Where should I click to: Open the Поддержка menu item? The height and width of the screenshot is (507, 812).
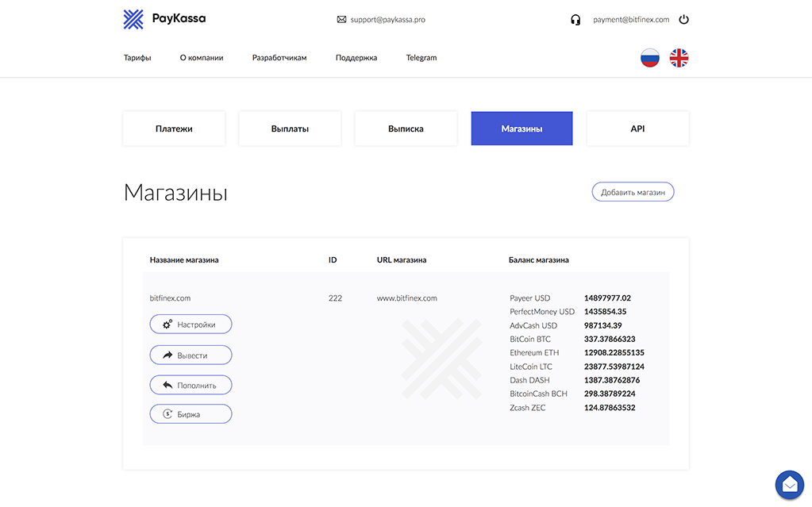356,57
